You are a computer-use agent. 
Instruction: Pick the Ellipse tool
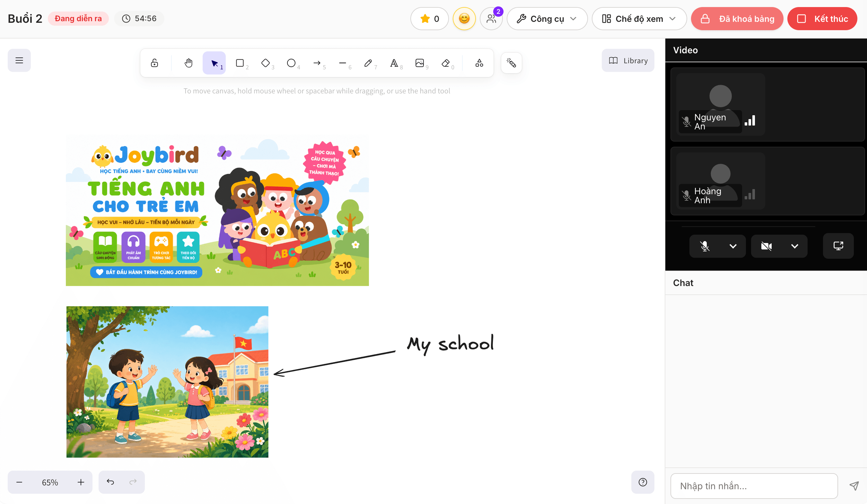291,63
